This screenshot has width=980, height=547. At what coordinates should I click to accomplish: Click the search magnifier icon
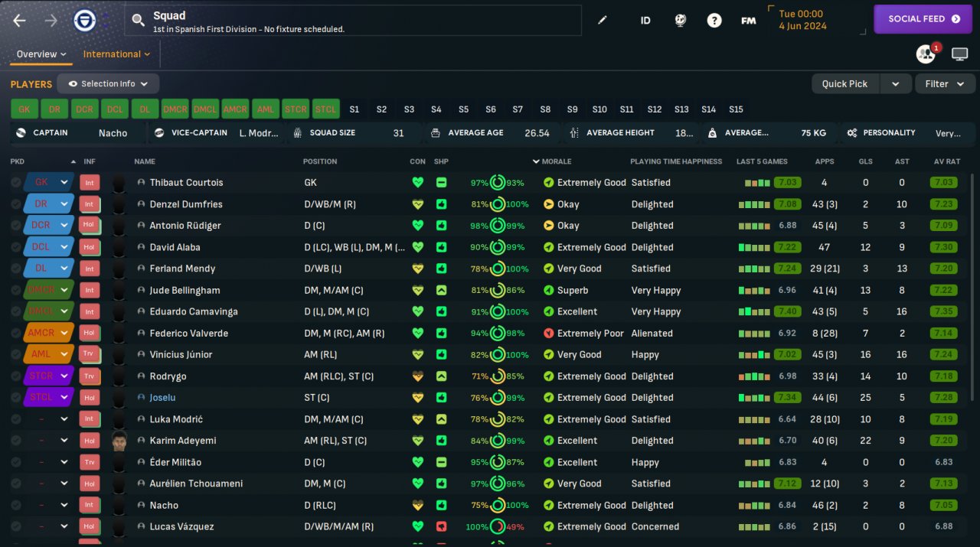pyautogui.click(x=138, y=21)
